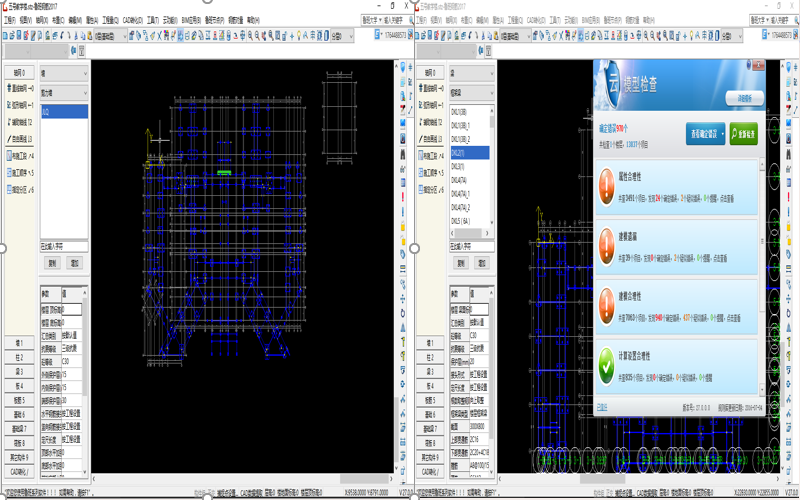Open the 剪力墙 type dropdown in left window
The width and height of the screenshot is (800, 500).
click(x=64, y=93)
